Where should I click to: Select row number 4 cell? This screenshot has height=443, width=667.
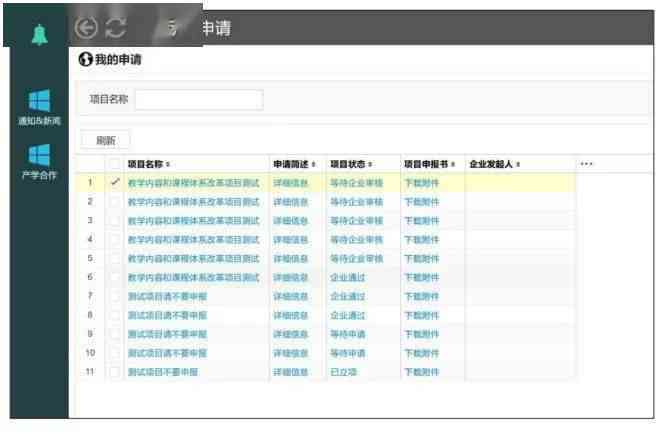[90, 239]
